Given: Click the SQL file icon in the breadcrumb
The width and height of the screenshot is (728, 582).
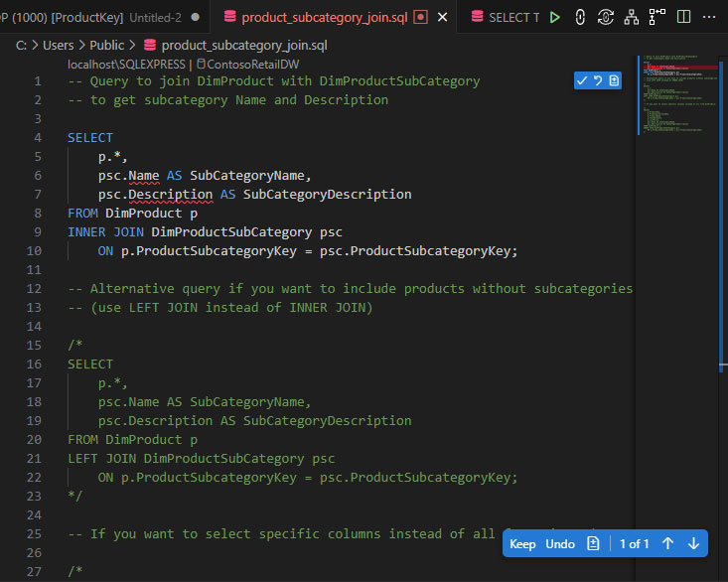Looking at the screenshot, I should click(150, 45).
